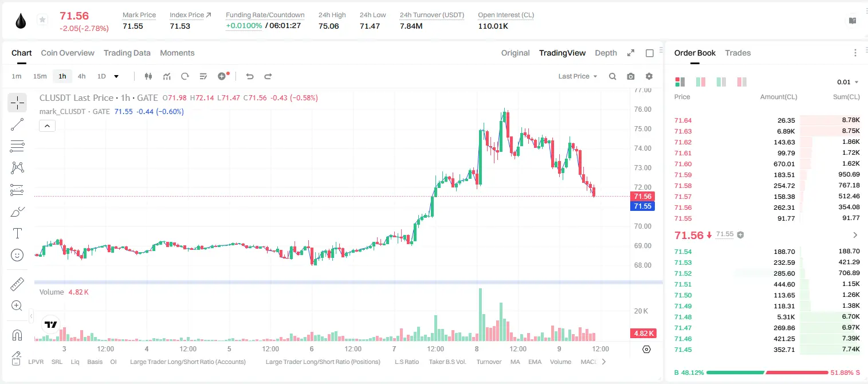Select the trend line drawing tool
Screen dimensions: 868x384
tap(17, 124)
